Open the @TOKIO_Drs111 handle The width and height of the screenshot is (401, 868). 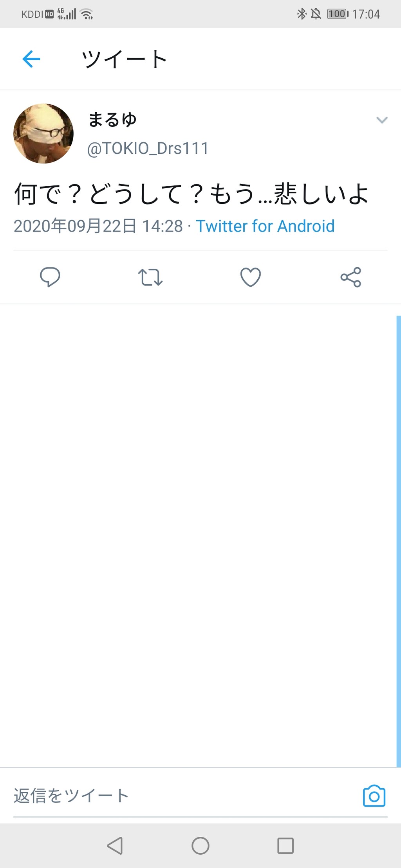coord(148,149)
